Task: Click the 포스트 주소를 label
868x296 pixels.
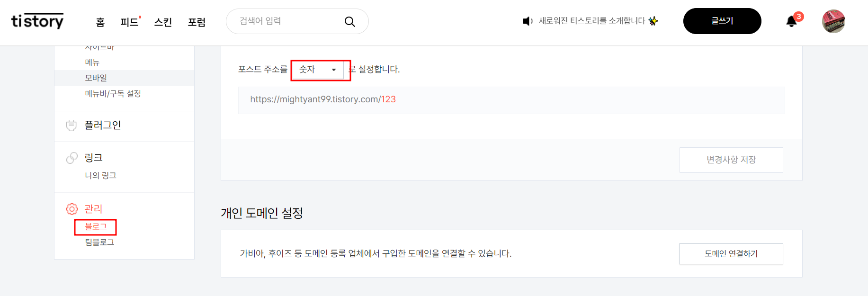Action: coord(263,70)
